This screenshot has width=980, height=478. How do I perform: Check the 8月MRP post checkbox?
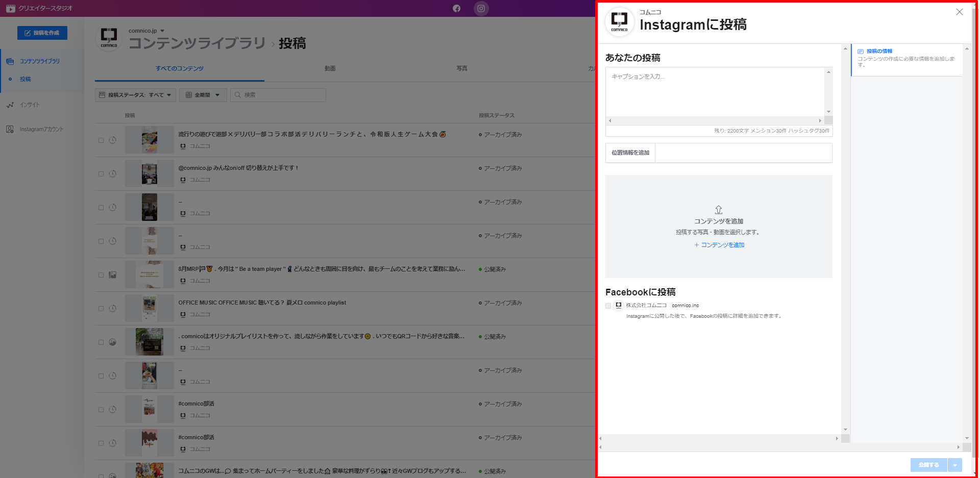pos(101,275)
